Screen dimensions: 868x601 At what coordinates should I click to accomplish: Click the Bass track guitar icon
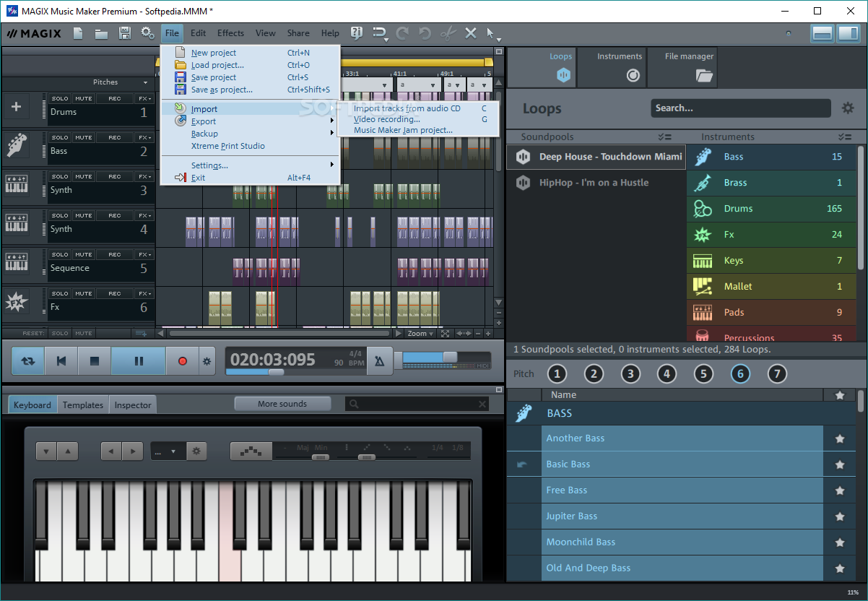coord(17,144)
